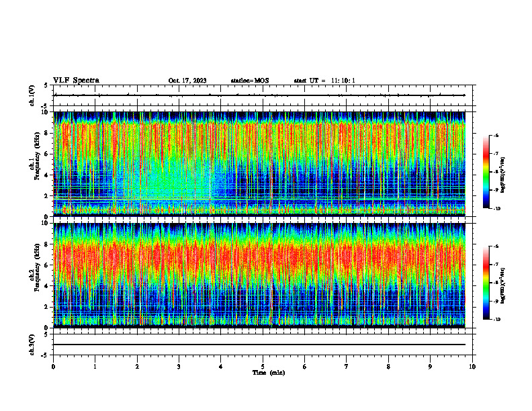
Task: Click the "-10" label on ch.2 color bar
Action: 497,320
